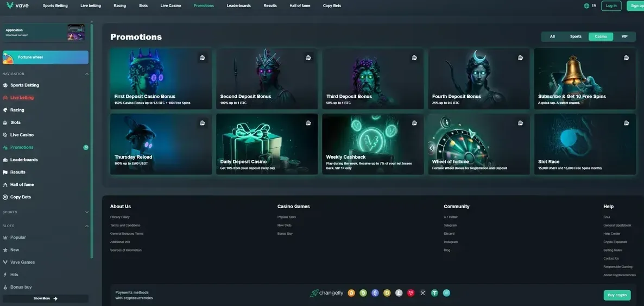644x306 pixels.
Task: Open Copy Bets in top menu
Action: click(x=332, y=6)
